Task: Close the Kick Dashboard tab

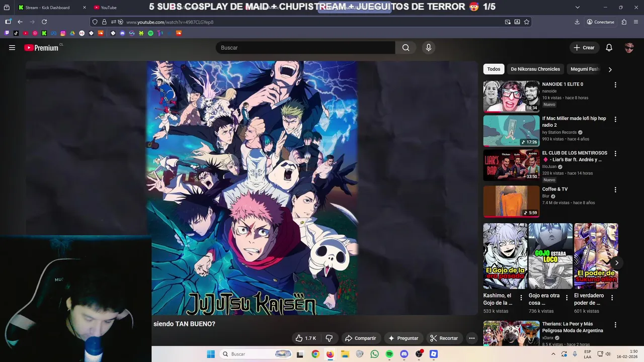Action: [x=84, y=8]
